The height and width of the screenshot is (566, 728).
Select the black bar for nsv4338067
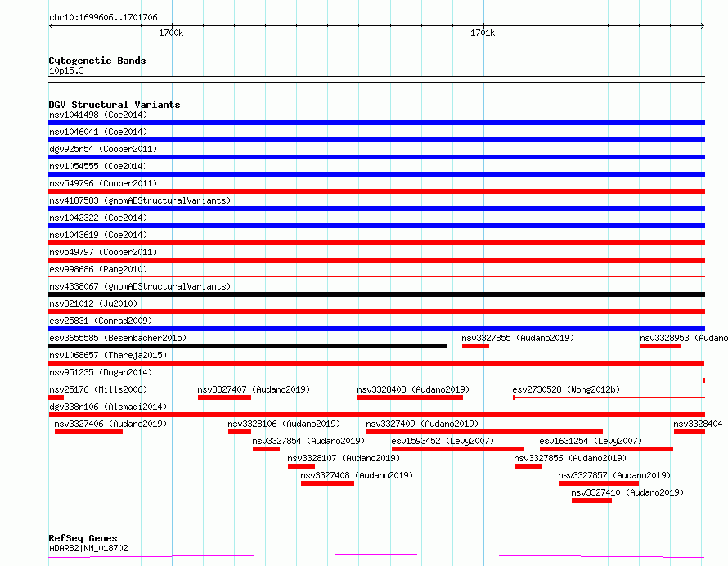(x=376, y=294)
